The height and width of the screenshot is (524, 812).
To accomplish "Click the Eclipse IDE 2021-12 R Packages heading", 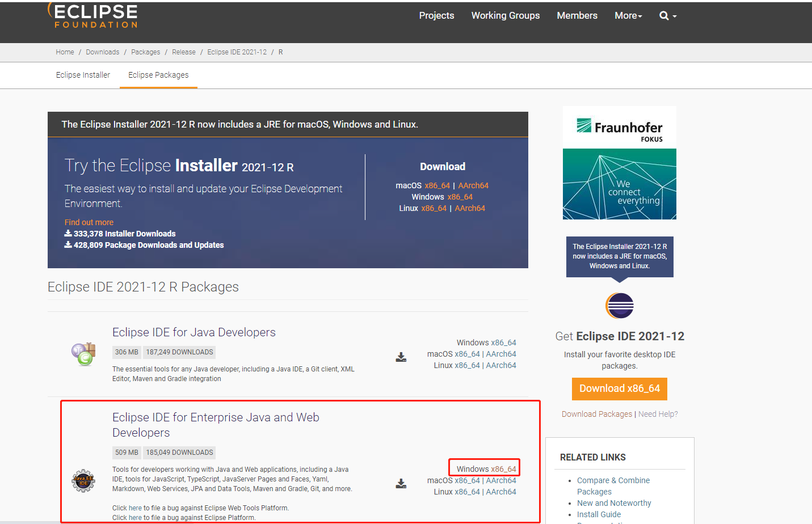I will pyautogui.click(x=143, y=287).
